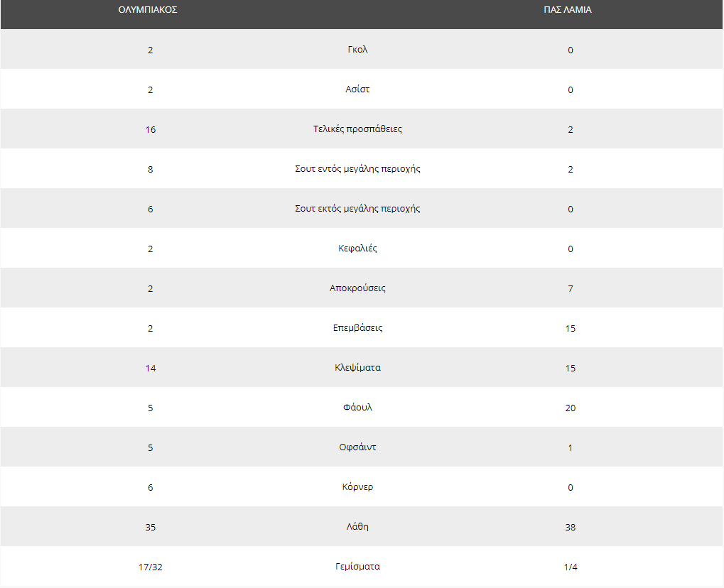The image size is (724, 588).
Task: Select the Κεφαλιές row label
Action: (357, 249)
